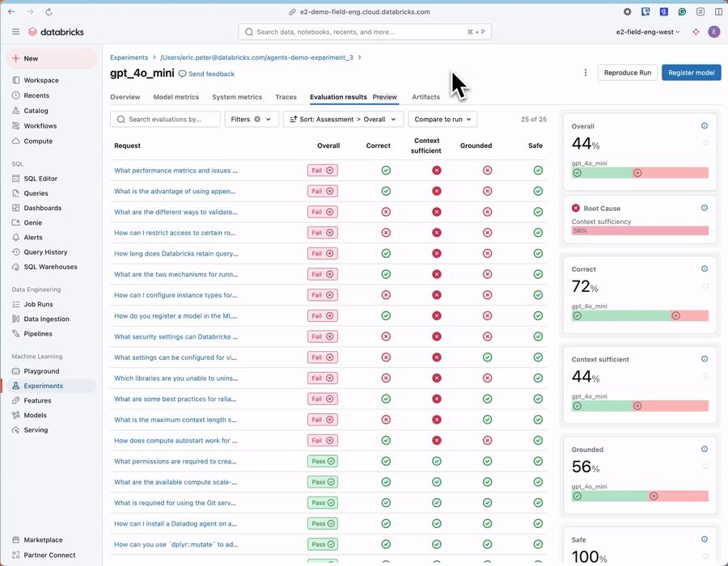728x566 pixels.
Task: Open Experiments in the sidebar
Action: pyautogui.click(x=43, y=386)
